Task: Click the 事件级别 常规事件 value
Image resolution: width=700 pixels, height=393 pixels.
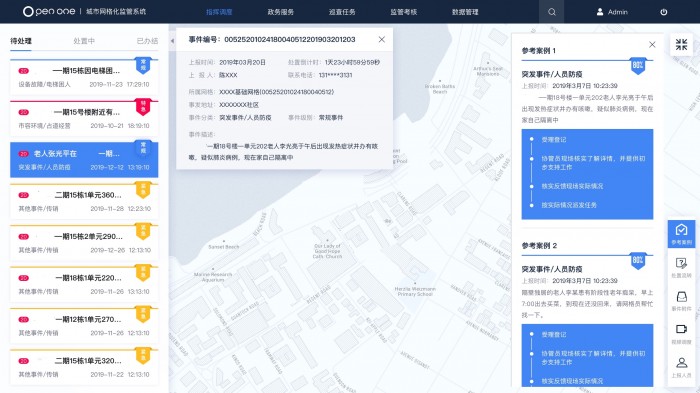Action: pos(331,117)
